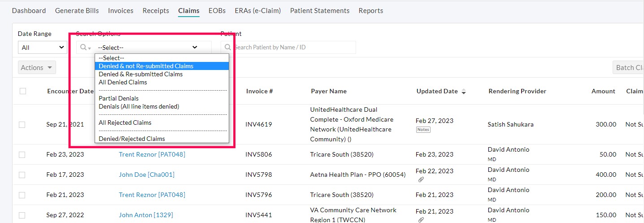Open patient link John Anton [1329]
Viewport: 644px width, 223px height.
click(146, 215)
